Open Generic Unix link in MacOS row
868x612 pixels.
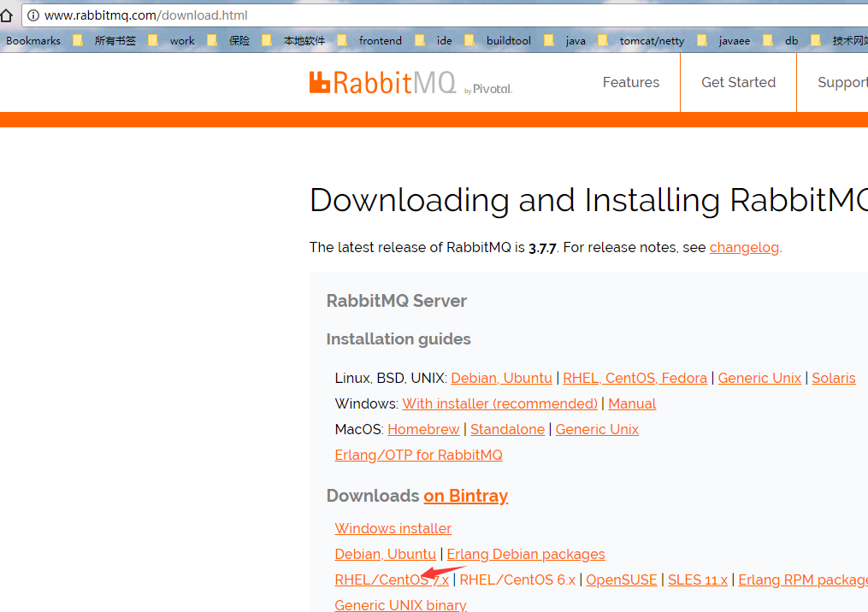tap(597, 429)
